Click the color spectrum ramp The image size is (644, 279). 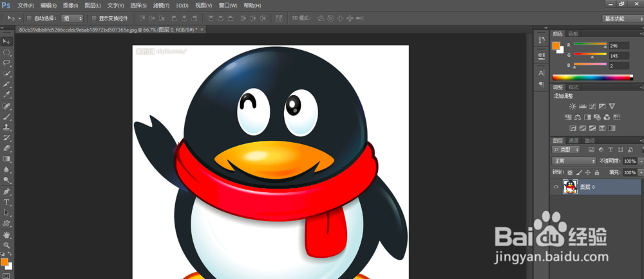pyautogui.click(x=592, y=77)
